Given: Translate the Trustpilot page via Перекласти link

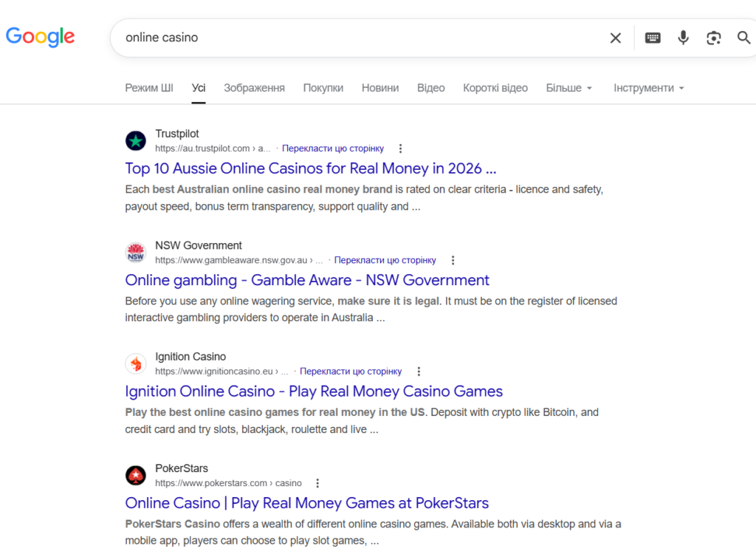Looking at the screenshot, I should pyautogui.click(x=333, y=148).
